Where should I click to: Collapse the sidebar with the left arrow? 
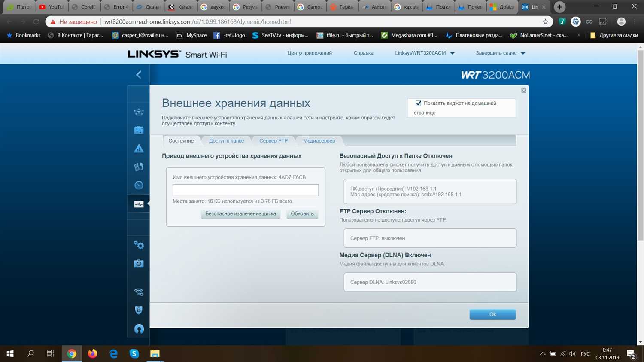coord(138,75)
